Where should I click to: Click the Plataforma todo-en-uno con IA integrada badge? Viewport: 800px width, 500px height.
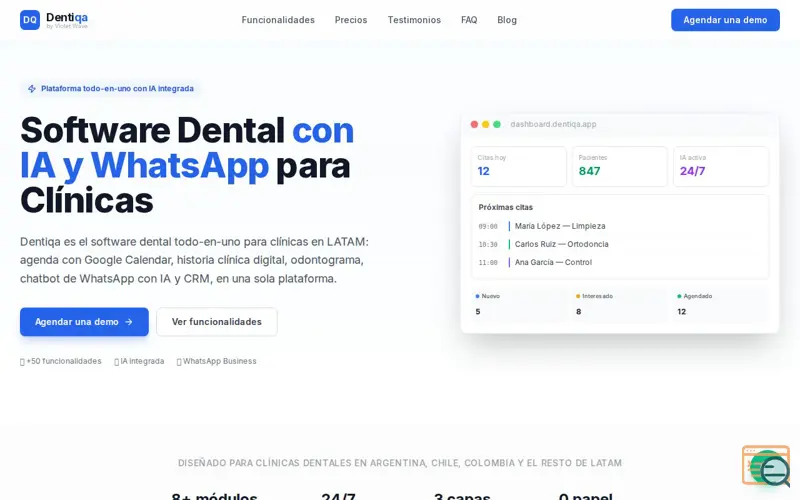(x=111, y=89)
